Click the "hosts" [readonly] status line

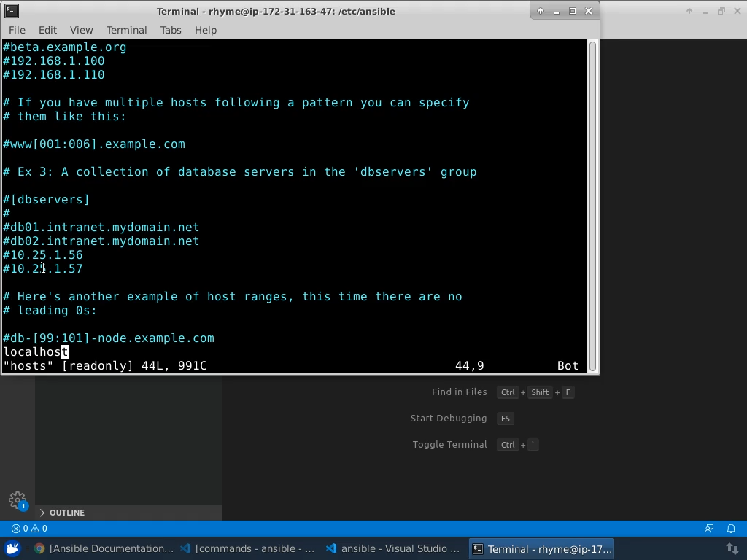(x=105, y=366)
